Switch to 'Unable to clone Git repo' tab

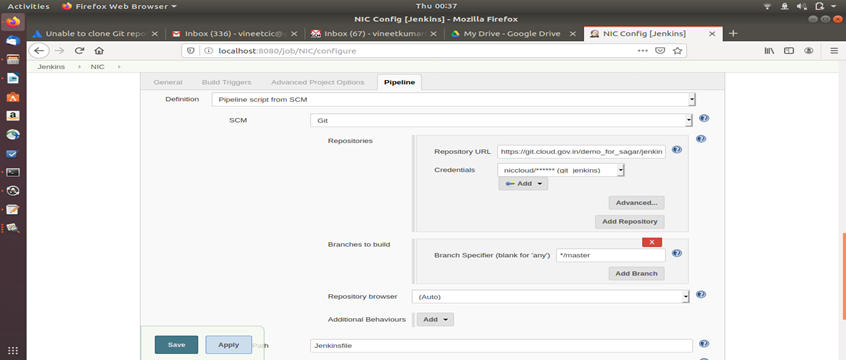coord(95,33)
